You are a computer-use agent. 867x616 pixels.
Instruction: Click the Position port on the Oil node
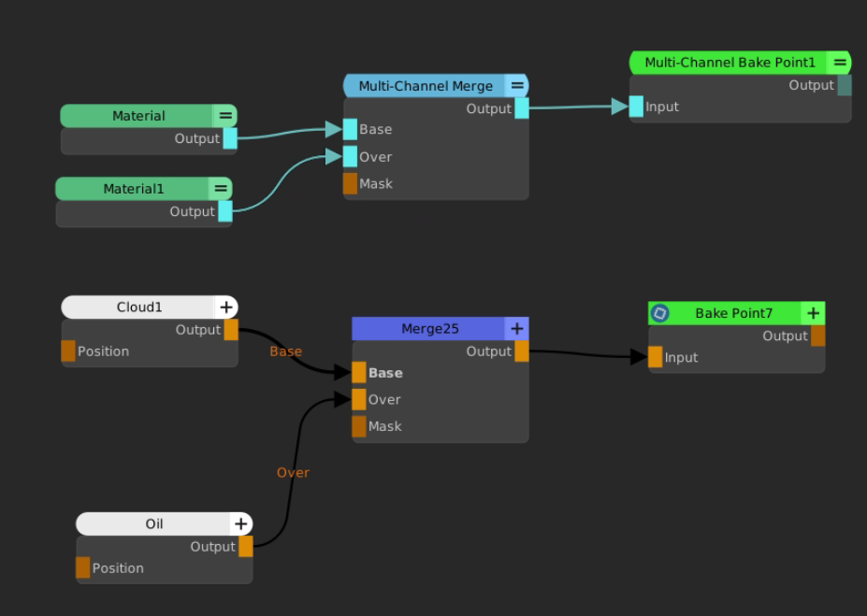tap(83, 567)
